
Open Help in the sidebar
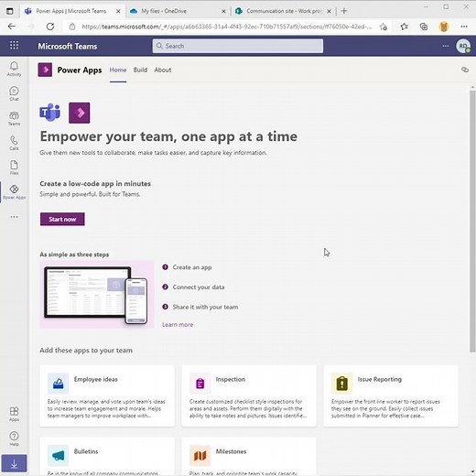coord(14,438)
